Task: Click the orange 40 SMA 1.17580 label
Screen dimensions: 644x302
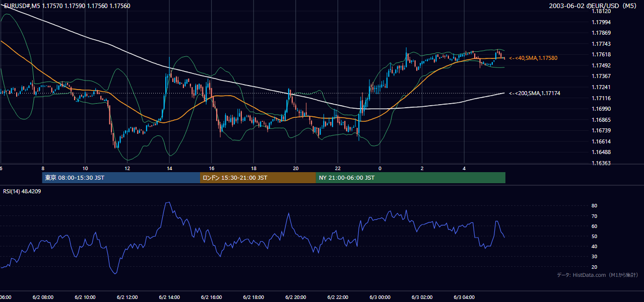Action: coord(533,58)
